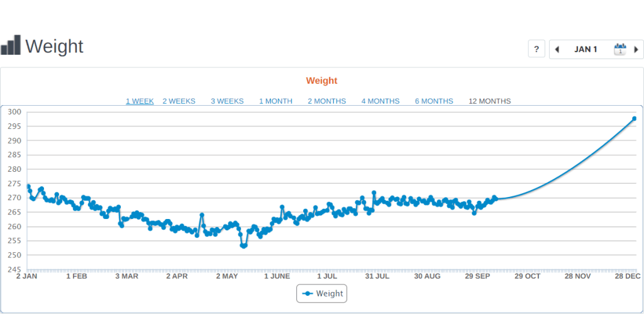
Task: Select the 2 MONTHS range
Action: (326, 101)
